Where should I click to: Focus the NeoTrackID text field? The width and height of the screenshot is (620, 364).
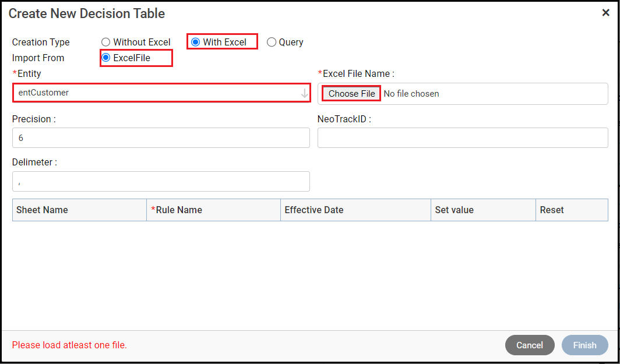point(463,138)
